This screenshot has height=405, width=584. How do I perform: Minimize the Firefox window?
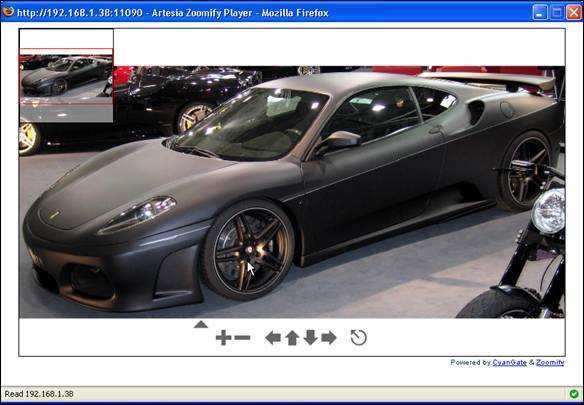point(540,13)
